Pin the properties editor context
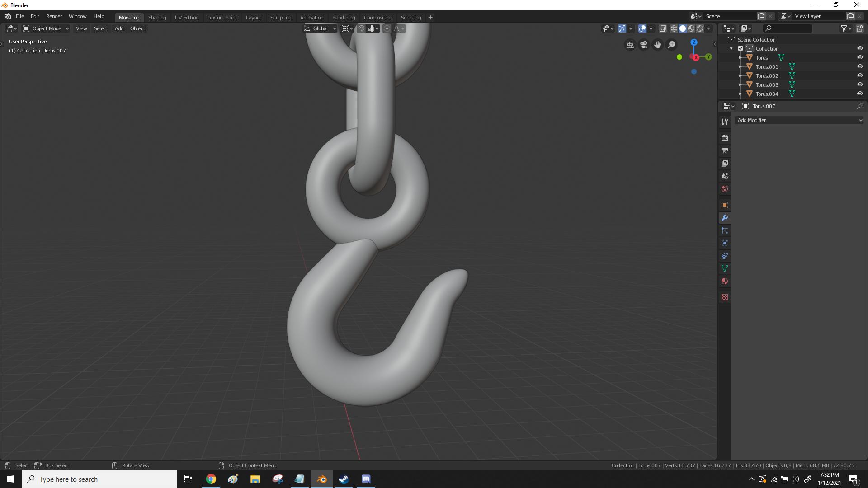The height and width of the screenshot is (488, 868). [x=859, y=106]
